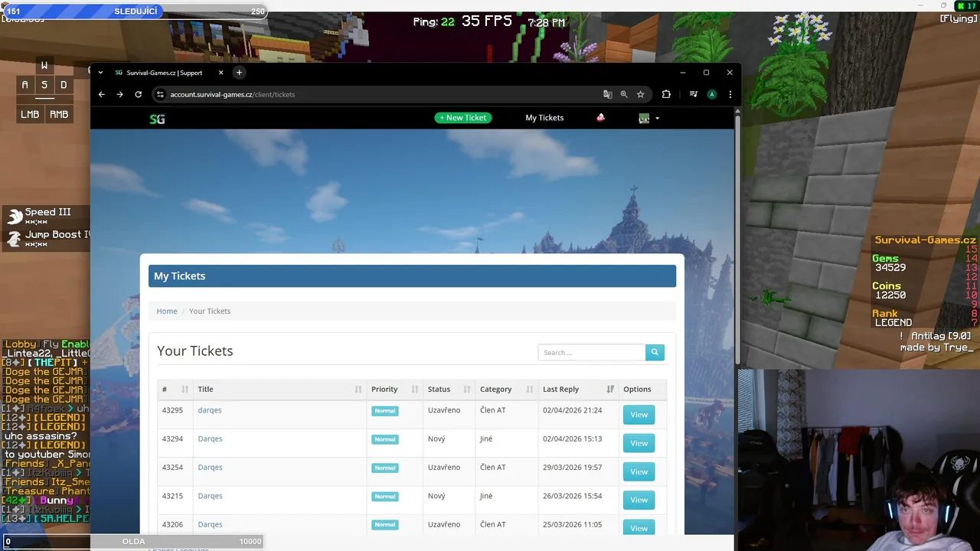This screenshot has height=551, width=980.
Task: Select the Survival-Games.cz Support tab
Action: pos(164,73)
